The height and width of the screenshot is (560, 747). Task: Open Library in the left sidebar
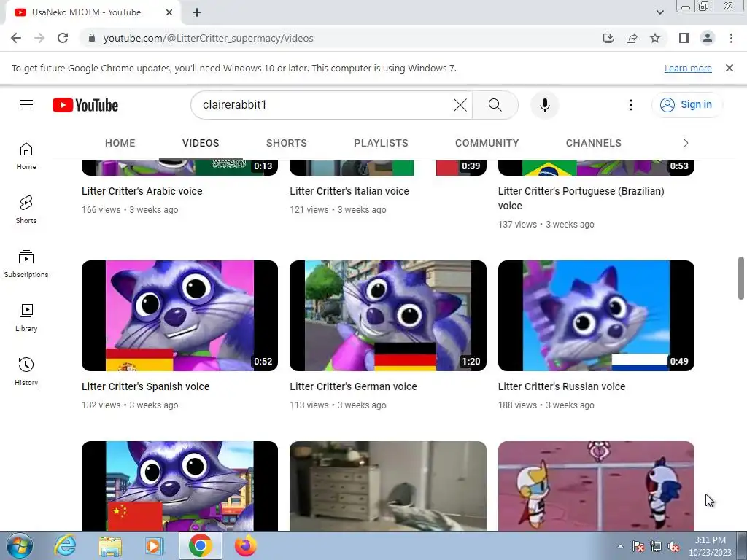(x=26, y=318)
